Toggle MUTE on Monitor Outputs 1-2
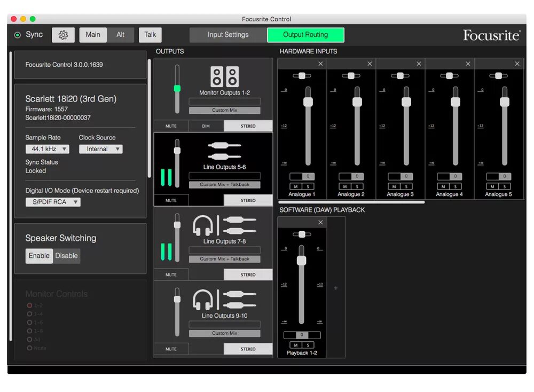Viewport: 534px width, 392px height. tap(171, 126)
